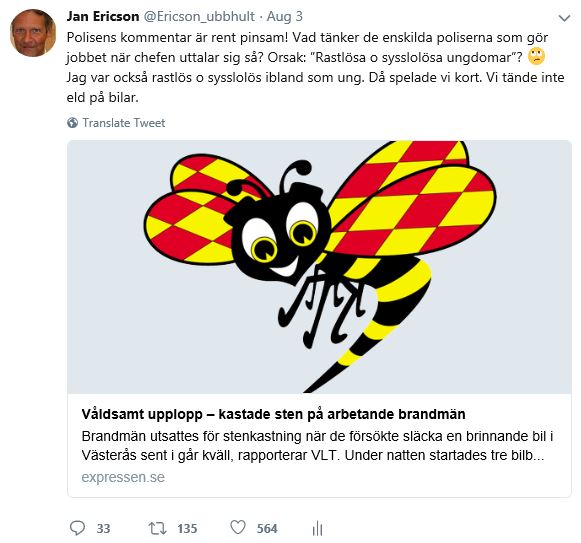Image resolution: width=581 pixels, height=543 pixels.
Task: Retweet using the retweet arrows icon
Action: point(157,528)
